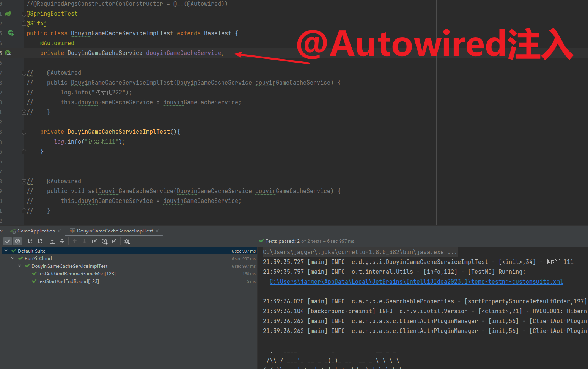Click the '[TestNG] Running:' console line
Image resolution: width=588 pixels, height=369 pixels.
click(394, 272)
